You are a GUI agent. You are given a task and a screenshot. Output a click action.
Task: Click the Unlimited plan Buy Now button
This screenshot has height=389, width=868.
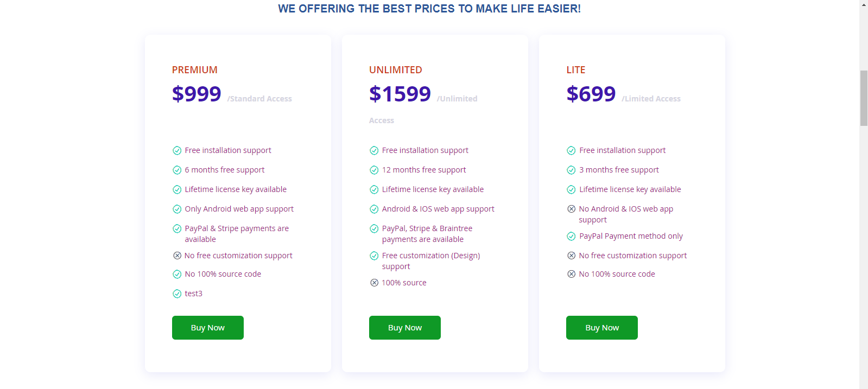tap(405, 328)
